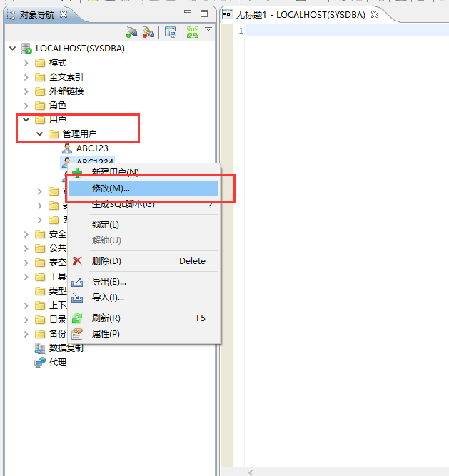This screenshot has height=476, width=449.
Task: Expand the 全文索引 folder
Action: click(x=26, y=77)
